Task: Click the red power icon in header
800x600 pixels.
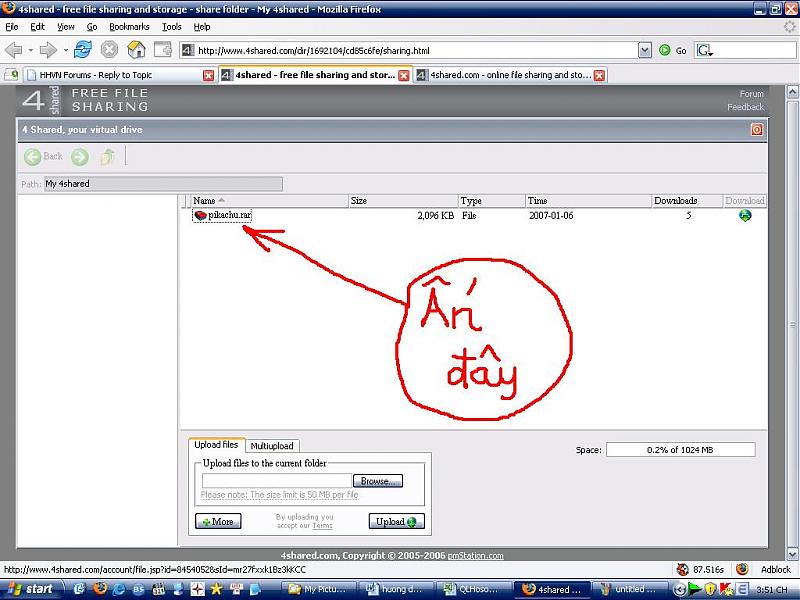Action: (757, 129)
